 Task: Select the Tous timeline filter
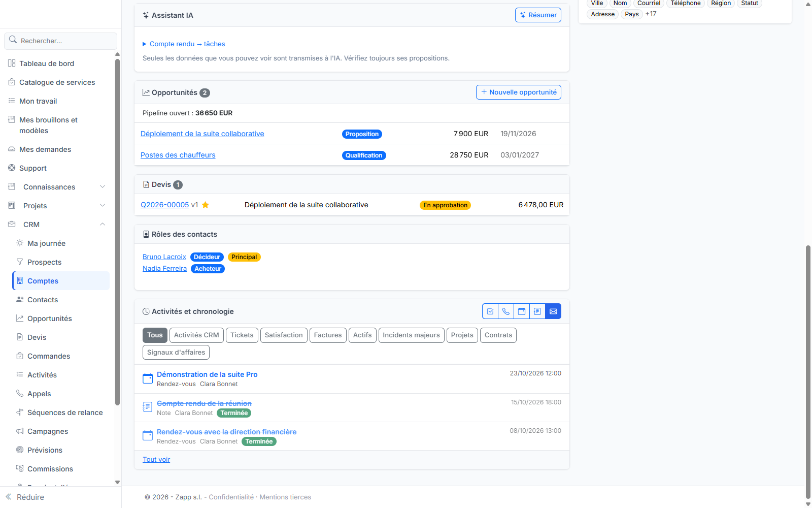pyautogui.click(x=155, y=335)
